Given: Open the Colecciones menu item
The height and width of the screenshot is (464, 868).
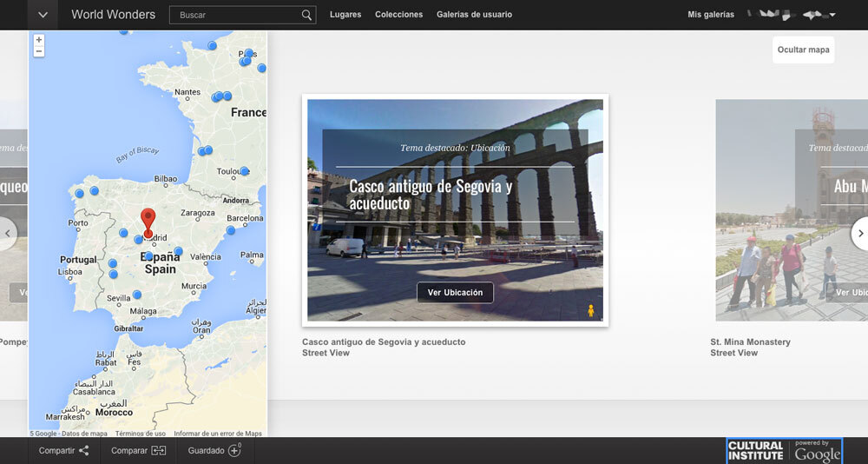Looking at the screenshot, I should pos(398,15).
